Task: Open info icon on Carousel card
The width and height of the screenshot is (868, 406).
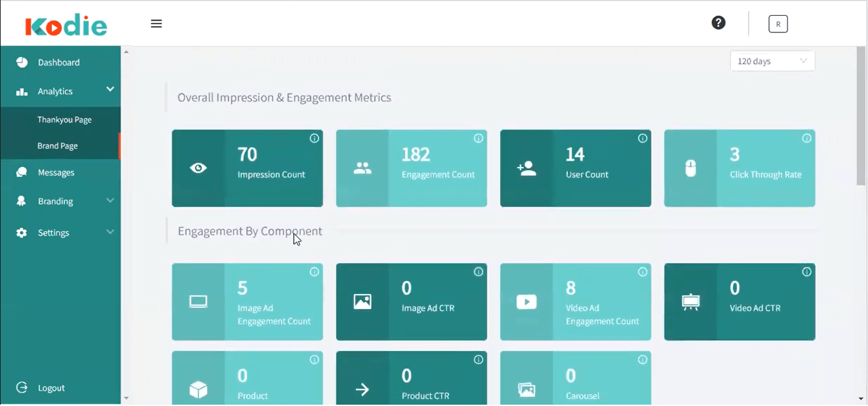Action: [x=642, y=360]
